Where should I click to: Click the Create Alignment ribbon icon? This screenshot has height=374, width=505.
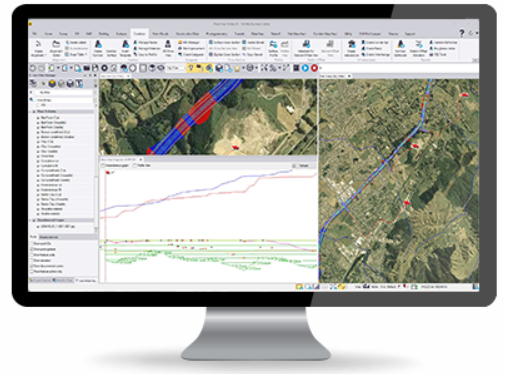tap(38, 48)
